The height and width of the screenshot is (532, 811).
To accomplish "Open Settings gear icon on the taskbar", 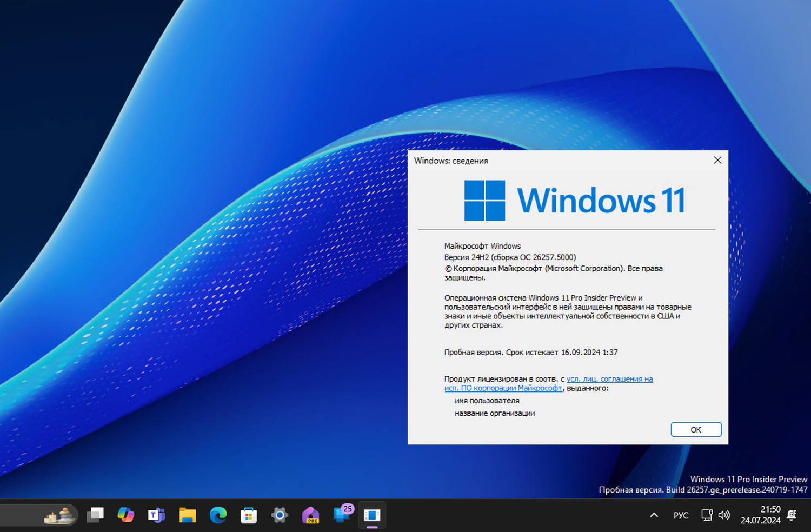I will 280,515.
